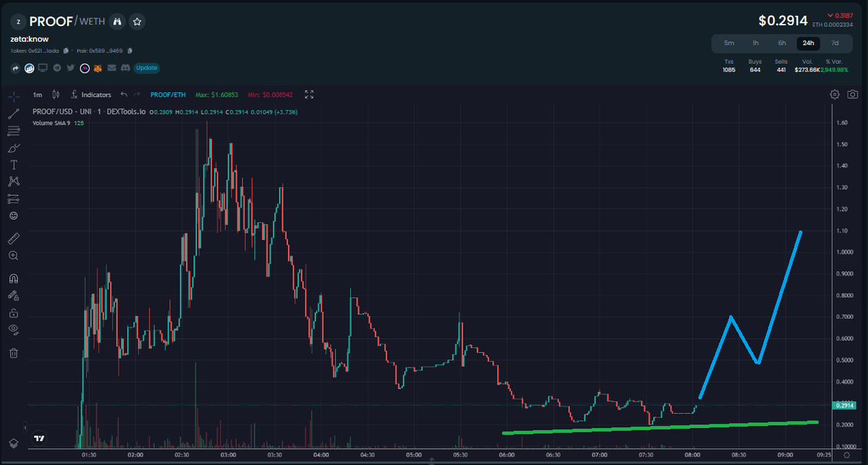Screen dimensions: 868x465
Task: Toggle magnet mode for drawings
Action: [14, 278]
